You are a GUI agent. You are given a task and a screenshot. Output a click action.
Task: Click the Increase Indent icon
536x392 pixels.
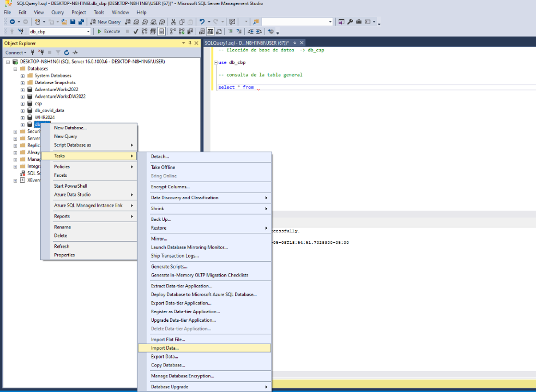click(259, 31)
